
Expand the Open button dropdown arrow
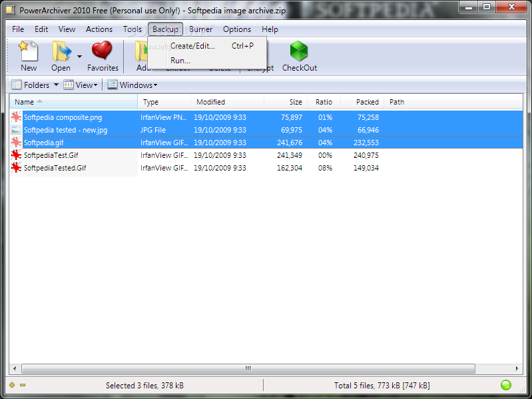click(79, 57)
